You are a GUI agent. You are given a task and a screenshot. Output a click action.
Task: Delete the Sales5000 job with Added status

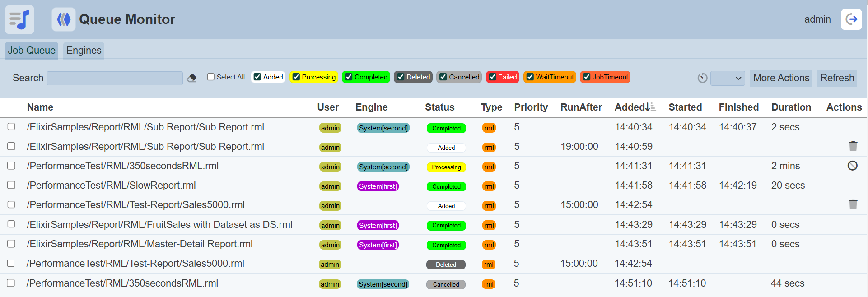coord(853,204)
